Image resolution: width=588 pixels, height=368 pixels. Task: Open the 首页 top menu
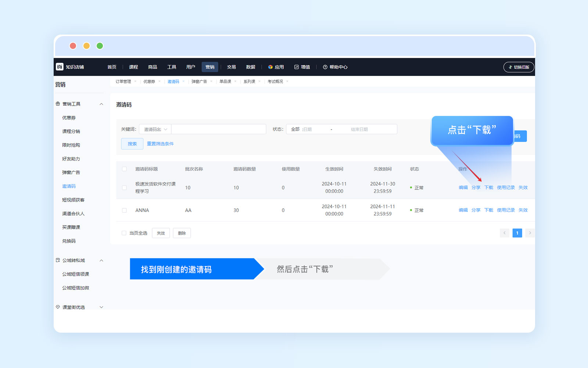(x=112, y=67)
